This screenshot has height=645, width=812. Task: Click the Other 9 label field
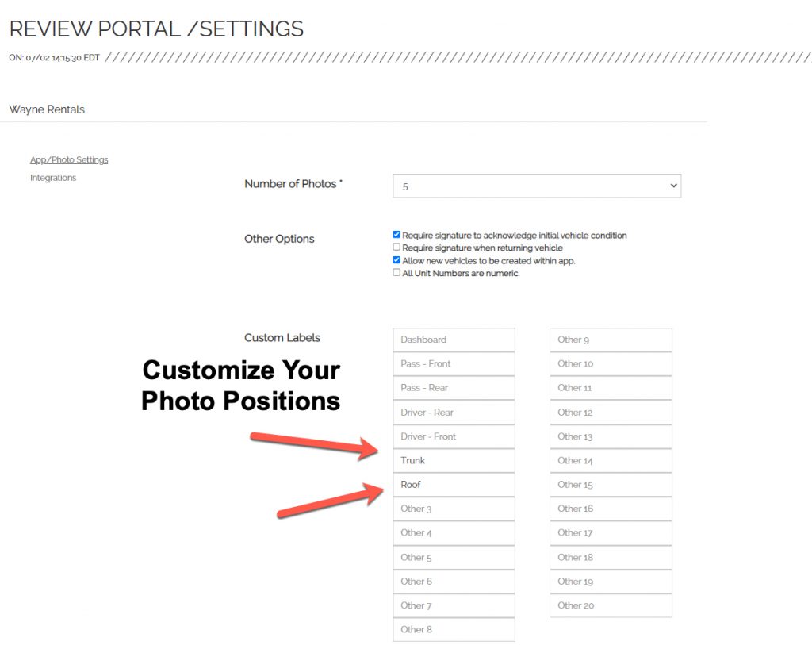[x=611, y=340]
